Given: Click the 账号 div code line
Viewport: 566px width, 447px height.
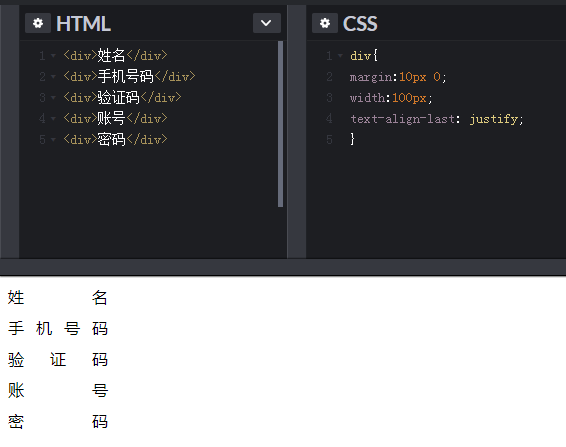Looking at the screenshot, I should pyautogui.click(x=115, y=118).
